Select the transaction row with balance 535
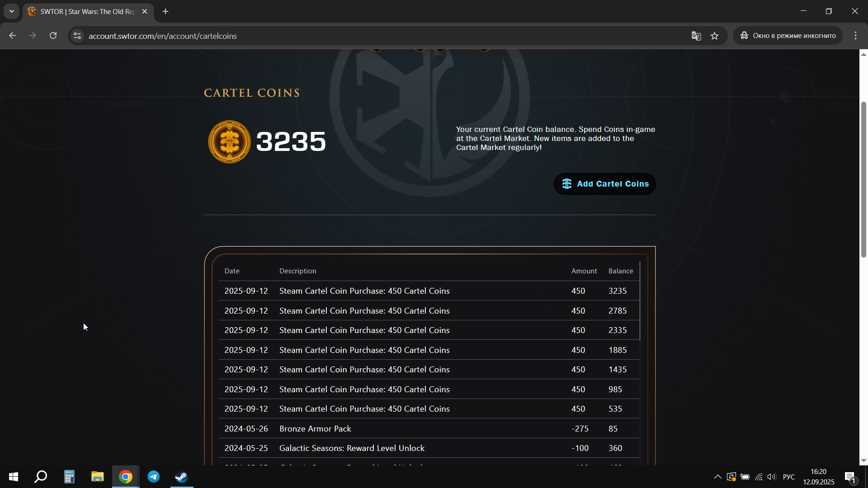 click(429, 409)
